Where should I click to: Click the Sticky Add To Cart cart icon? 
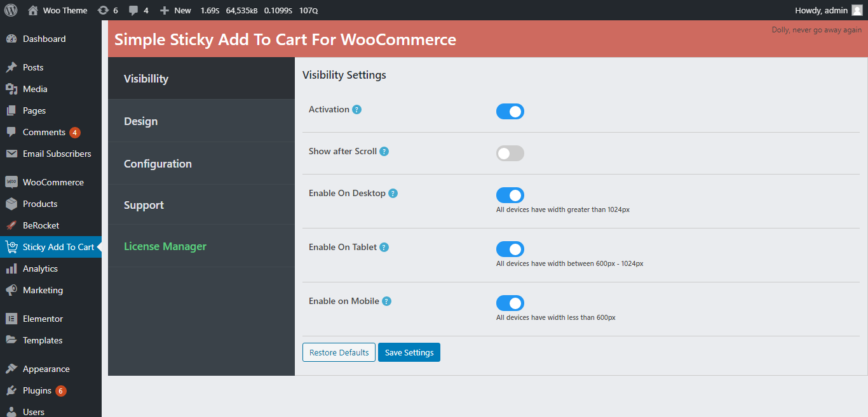pos(11,247)
